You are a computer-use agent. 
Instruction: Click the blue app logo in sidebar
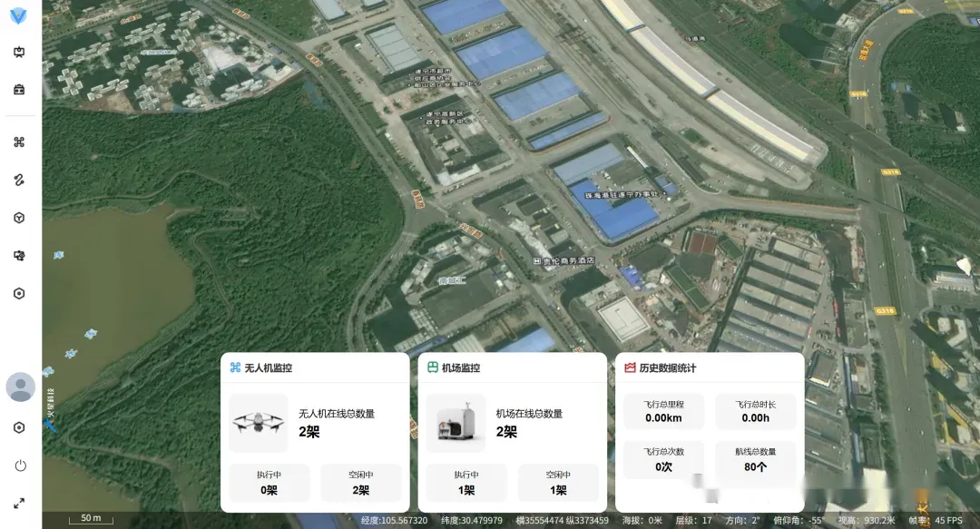pyautogui.click(x=19, y=16)
